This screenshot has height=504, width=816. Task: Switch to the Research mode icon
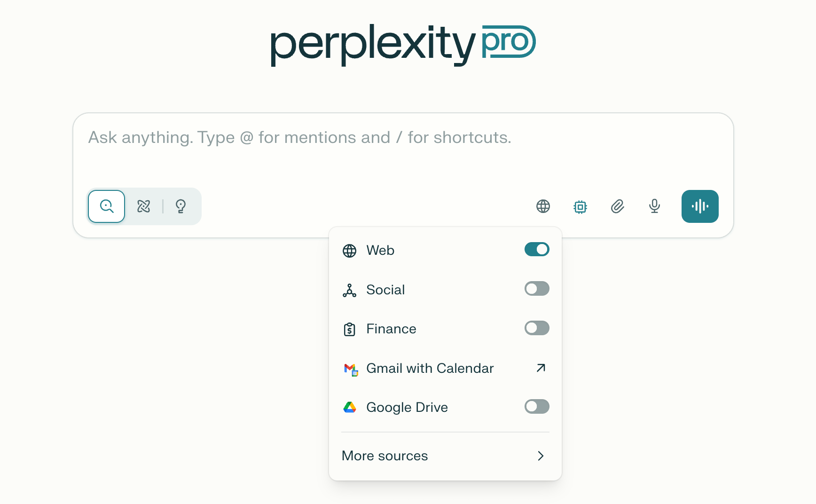click(x=143, y=206)
